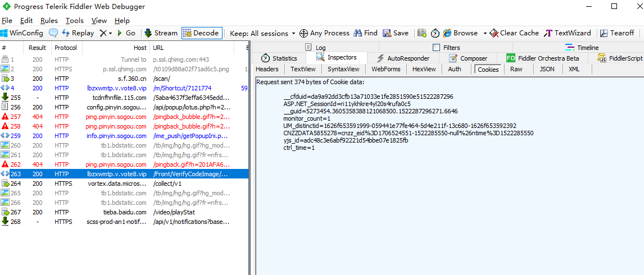Select the XML inspector tab

tap(574, 69)
